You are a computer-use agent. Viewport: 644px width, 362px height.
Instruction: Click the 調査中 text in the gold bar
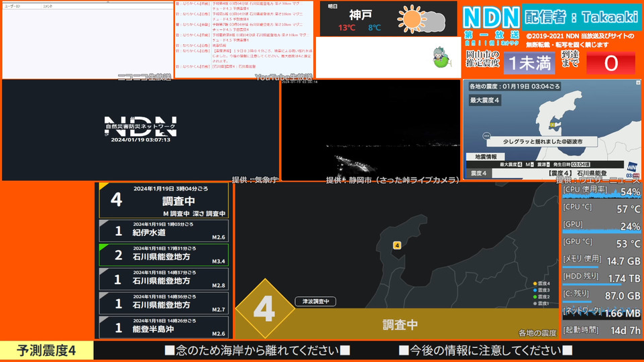pos(400,324)
